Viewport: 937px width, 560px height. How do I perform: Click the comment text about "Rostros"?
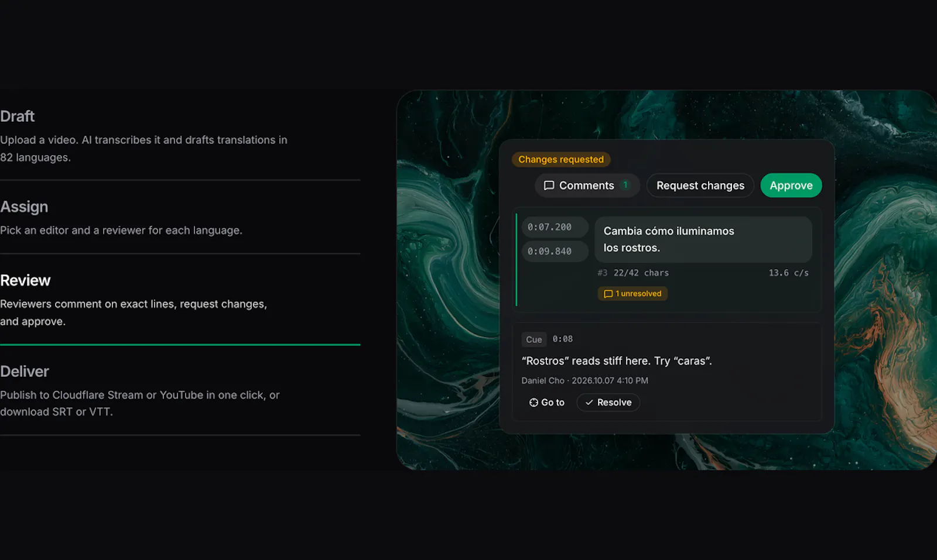(x=617, y=361)
